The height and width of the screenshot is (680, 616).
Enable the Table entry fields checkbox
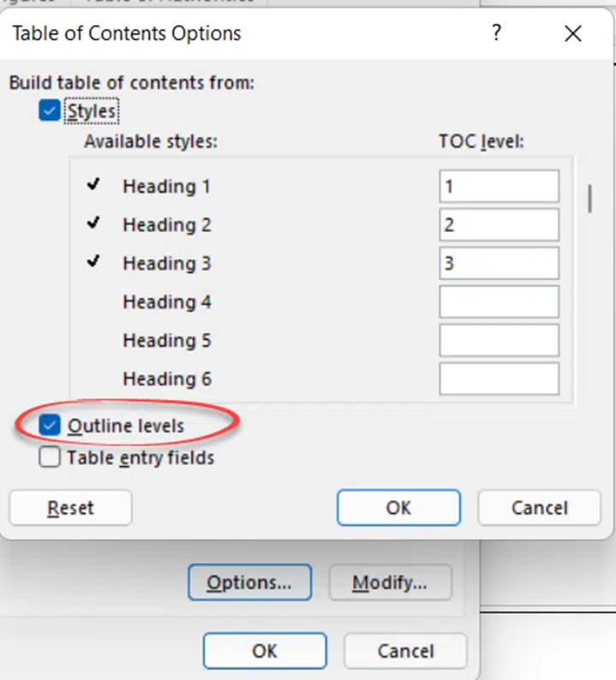point(50,457)
